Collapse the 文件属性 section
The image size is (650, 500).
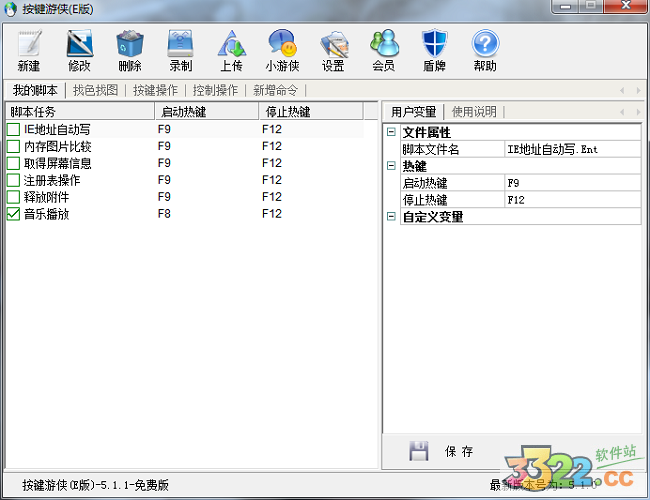click(x=391, y=132)
